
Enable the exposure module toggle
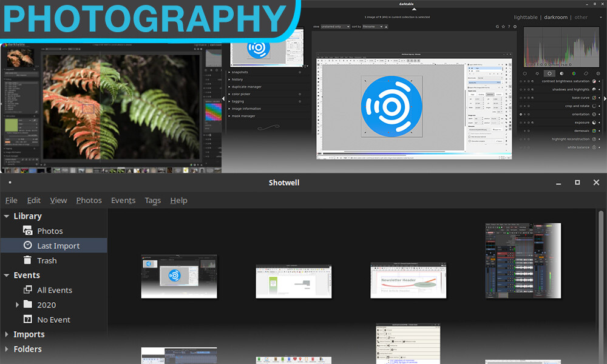[x=521, y=123]
